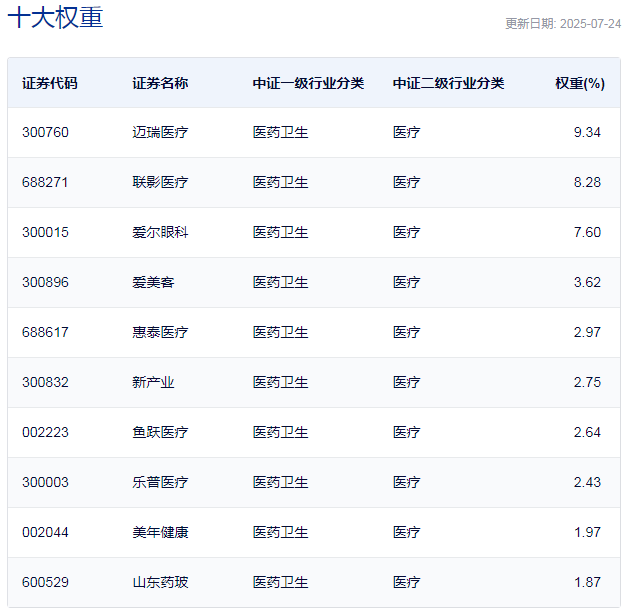
Task: Click weight value 1.87
Action: click(587, 582)
